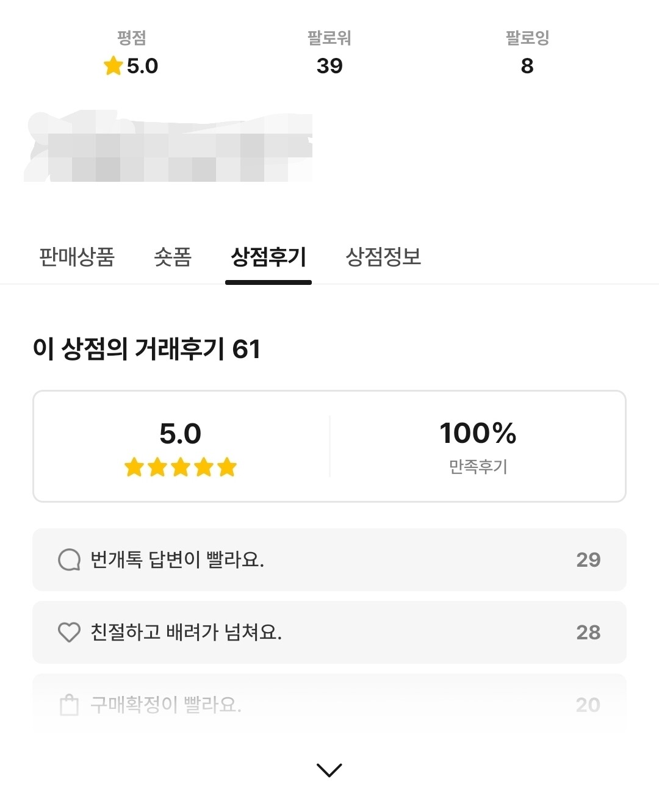Open the 팔로잉 count of 8
Viewport: 659px width, 812px height.
coord(527,66)
